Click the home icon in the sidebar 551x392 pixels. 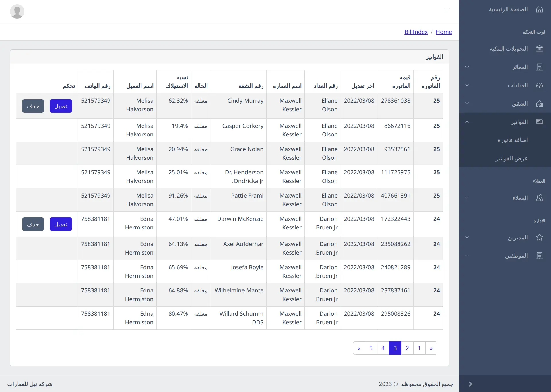(x=540, y=9)
